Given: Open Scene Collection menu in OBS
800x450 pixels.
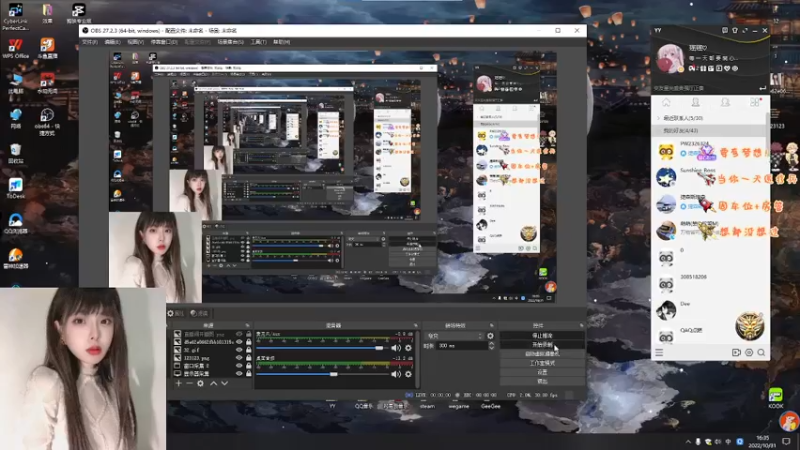Looking at the screenshot, I should (230, 42).
